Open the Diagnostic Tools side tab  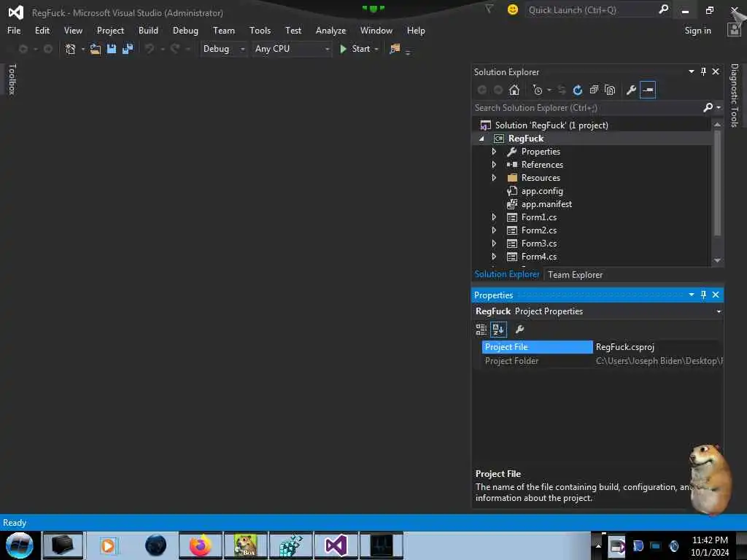[x=735, y=96]
